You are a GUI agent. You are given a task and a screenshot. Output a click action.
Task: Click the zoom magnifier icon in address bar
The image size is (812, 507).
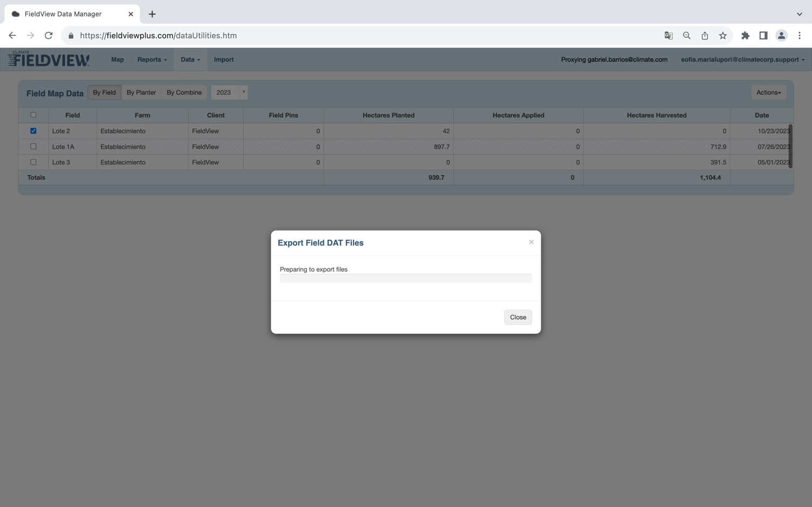point(686,35)
